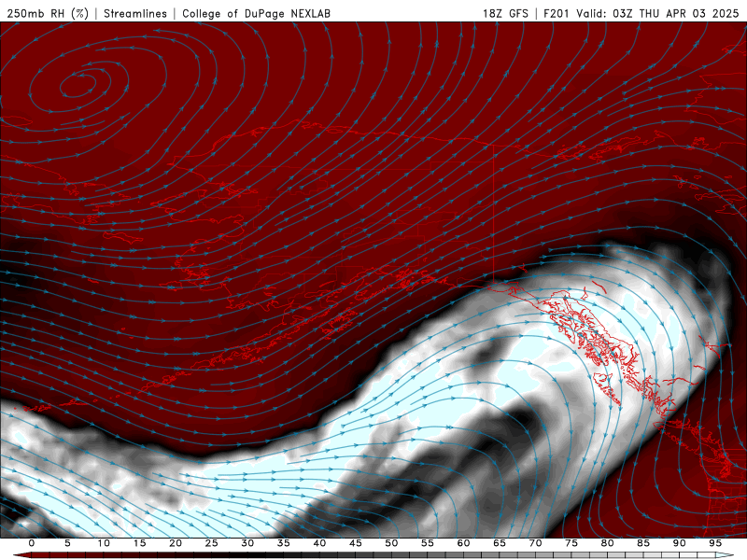Click the "70" value on color scale

click(535, 543)
